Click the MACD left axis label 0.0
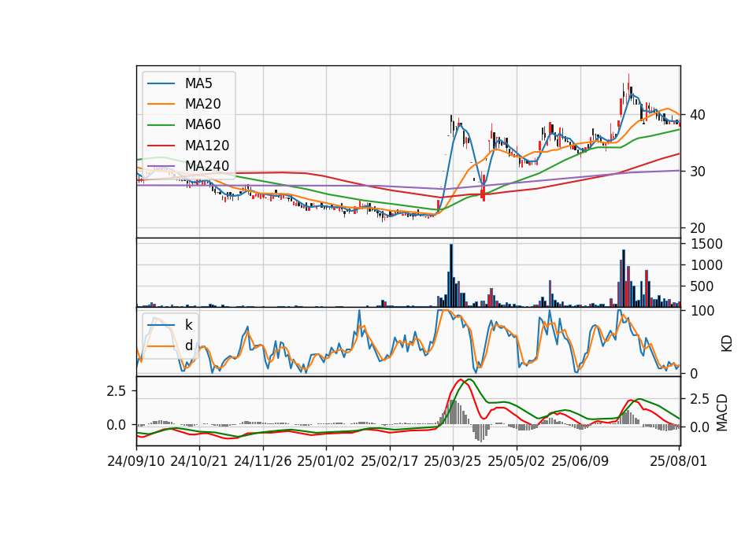 click(x=116, y=425)
